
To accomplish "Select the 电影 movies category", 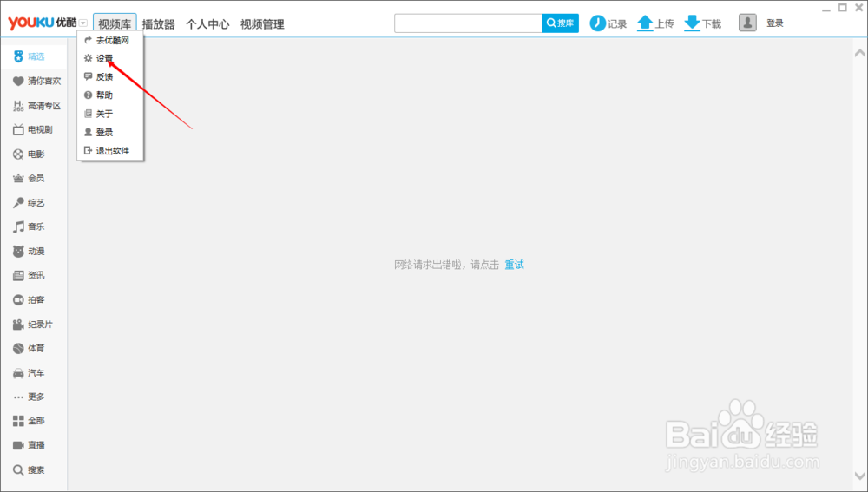I will pos(29,154).
